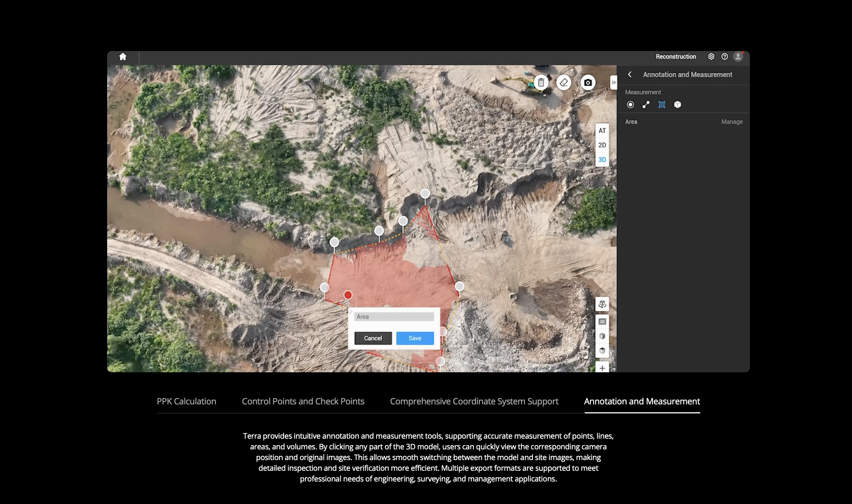Select the area measurement tool

click(x=662, y=105)
